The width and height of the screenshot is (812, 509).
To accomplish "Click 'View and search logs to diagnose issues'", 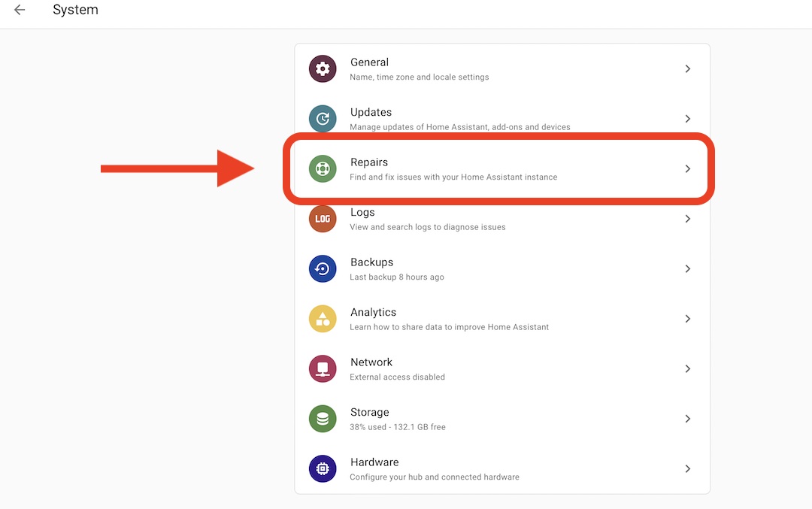I will coord(427,227).
